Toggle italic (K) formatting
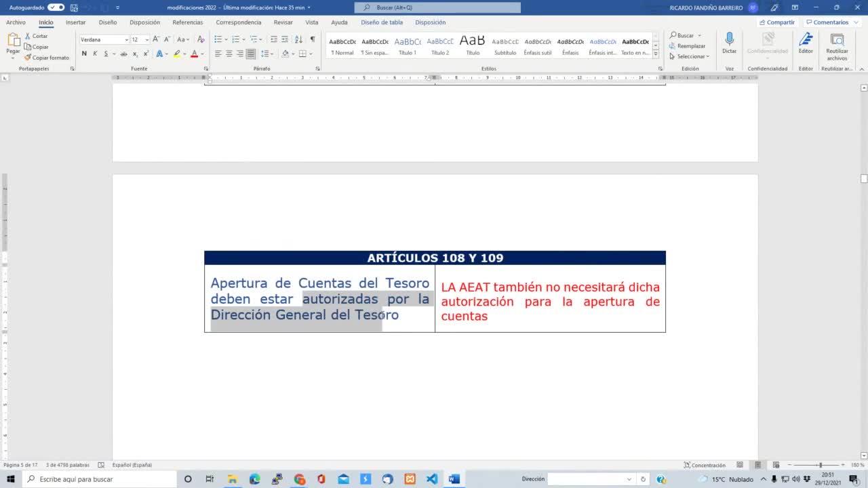This screenshot has height=488, width=868. [x=95, y=54]
